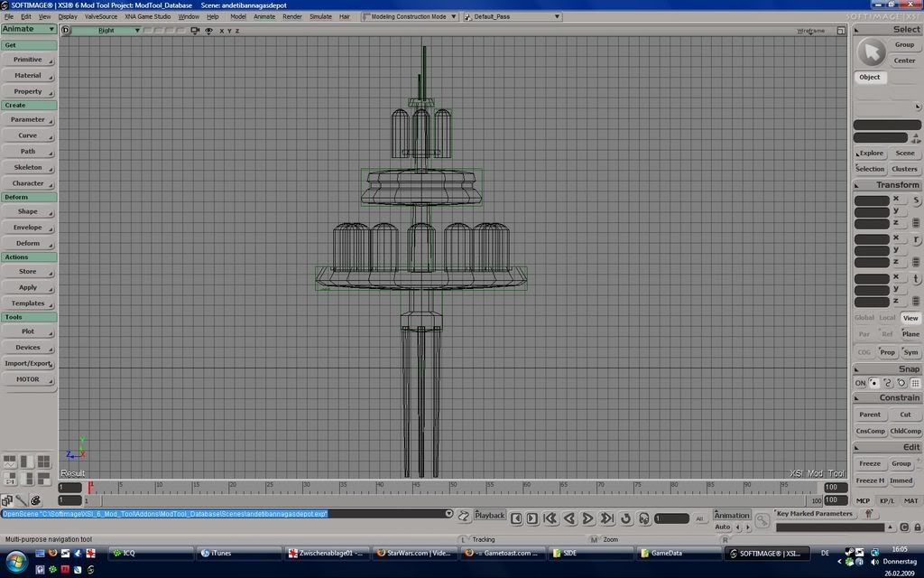Click the keyable-parameters figure icon

[x=868, y=514]
